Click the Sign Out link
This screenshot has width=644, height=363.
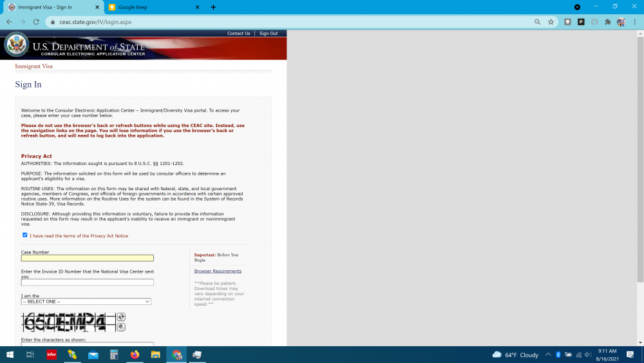click(x=268, y=34)
